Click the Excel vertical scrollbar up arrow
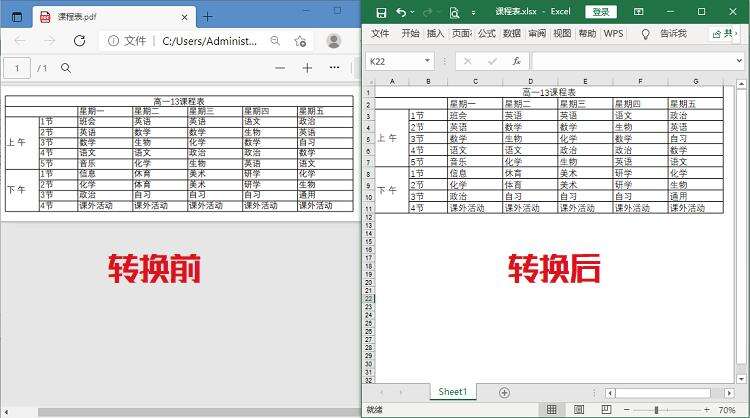750x418 pixels. point(741,84)
